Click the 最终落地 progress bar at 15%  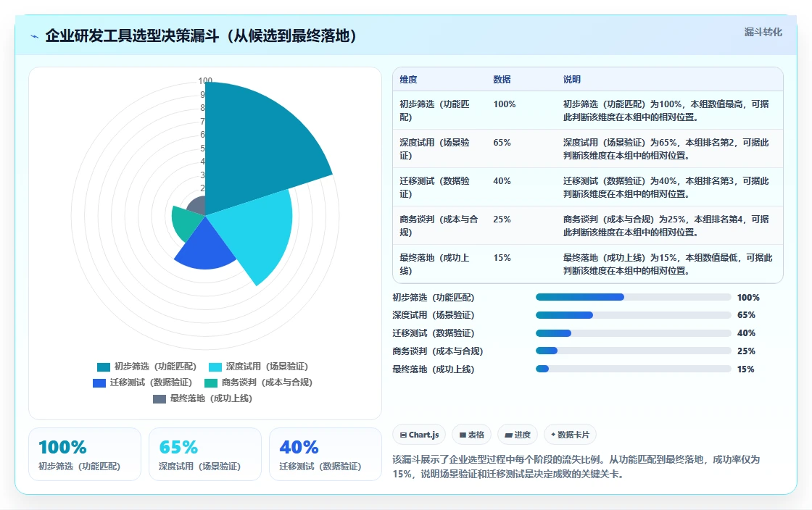coord(634,369)
